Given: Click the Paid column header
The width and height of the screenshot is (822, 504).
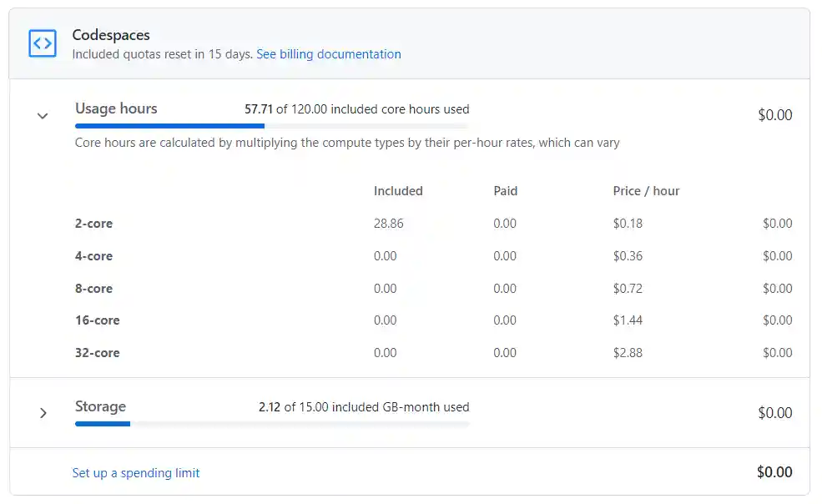Looking at the screenshot, I should pos(505,191).
